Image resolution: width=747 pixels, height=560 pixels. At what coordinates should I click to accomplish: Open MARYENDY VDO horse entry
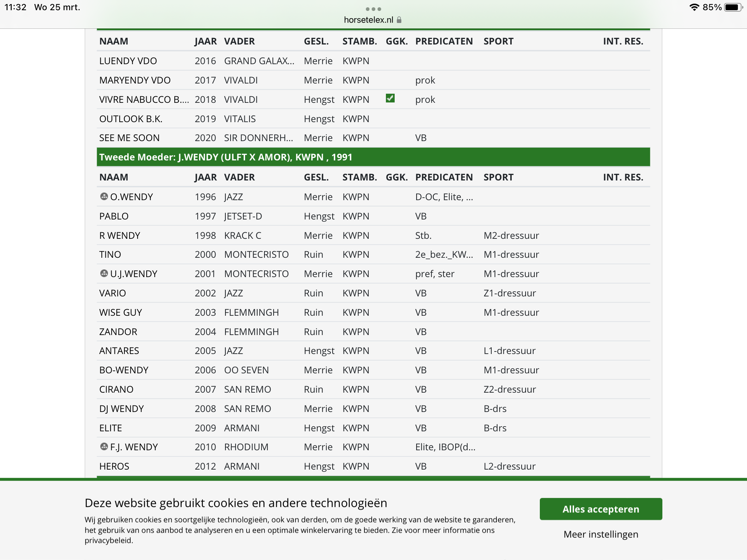click(x=135, y=80)
